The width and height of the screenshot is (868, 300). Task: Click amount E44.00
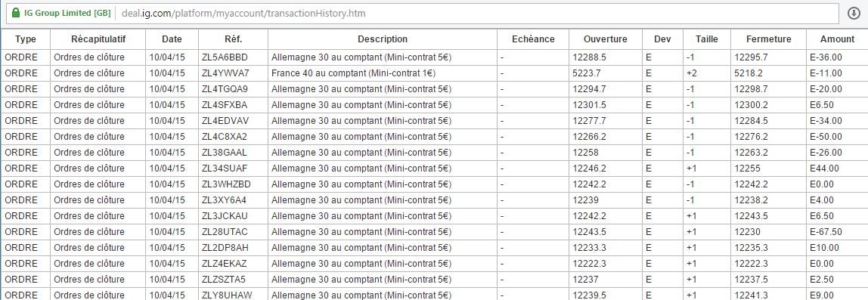tap(824, 169)
